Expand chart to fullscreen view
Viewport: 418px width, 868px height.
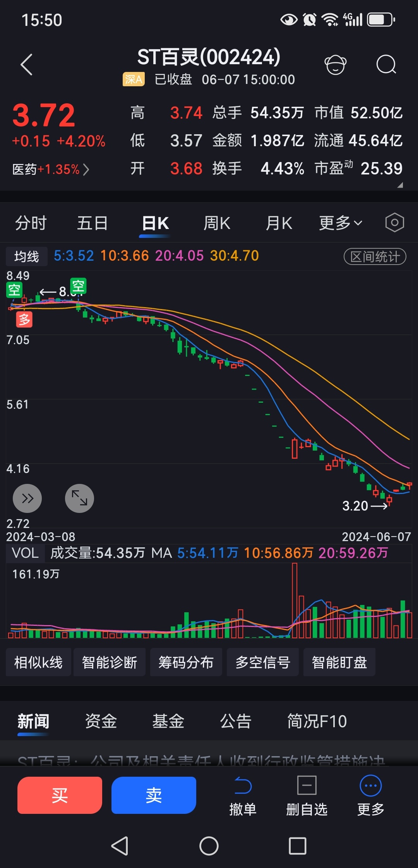pos(79,498)
